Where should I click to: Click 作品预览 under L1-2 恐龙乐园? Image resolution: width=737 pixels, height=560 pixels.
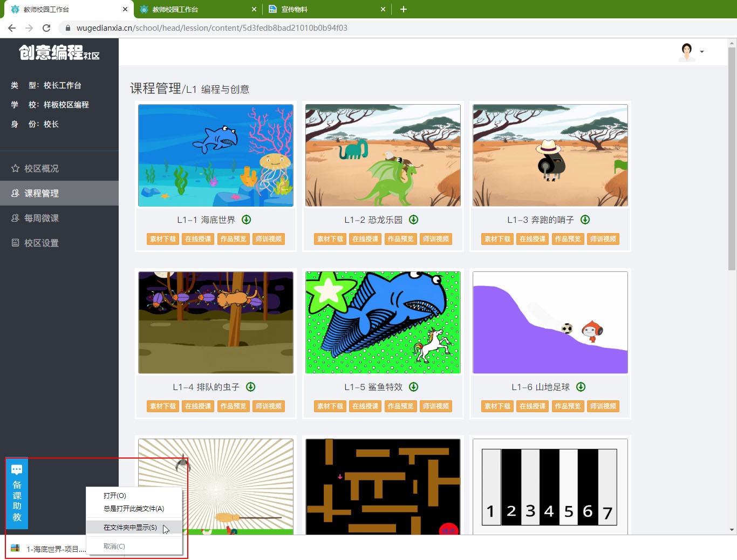click(x=400, y=239)
